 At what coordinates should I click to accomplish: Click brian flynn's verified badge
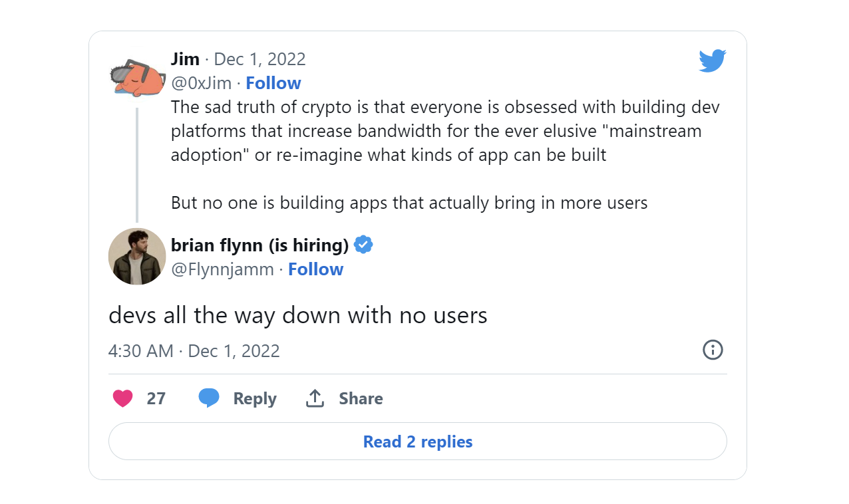coord(363,245)
